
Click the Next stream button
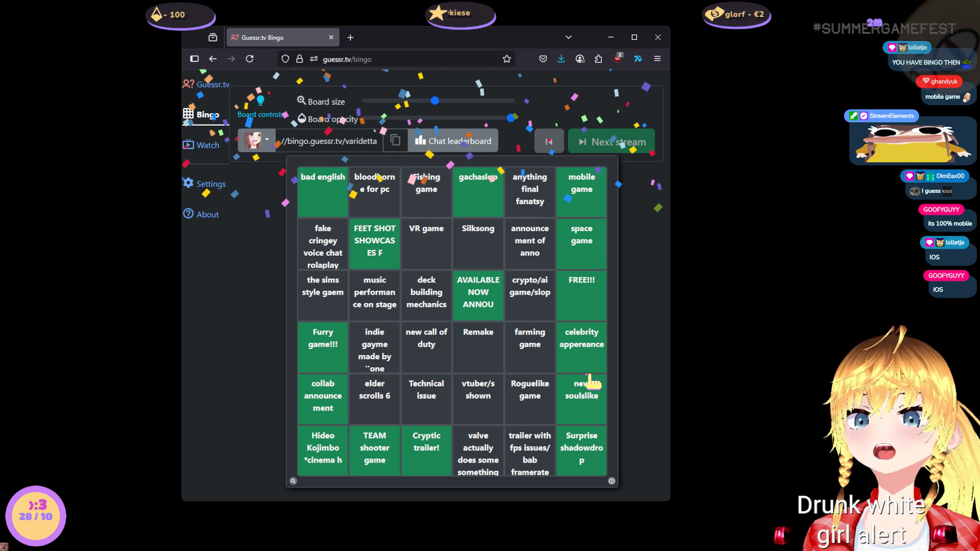pyautogui.click(x=611, y=141)
